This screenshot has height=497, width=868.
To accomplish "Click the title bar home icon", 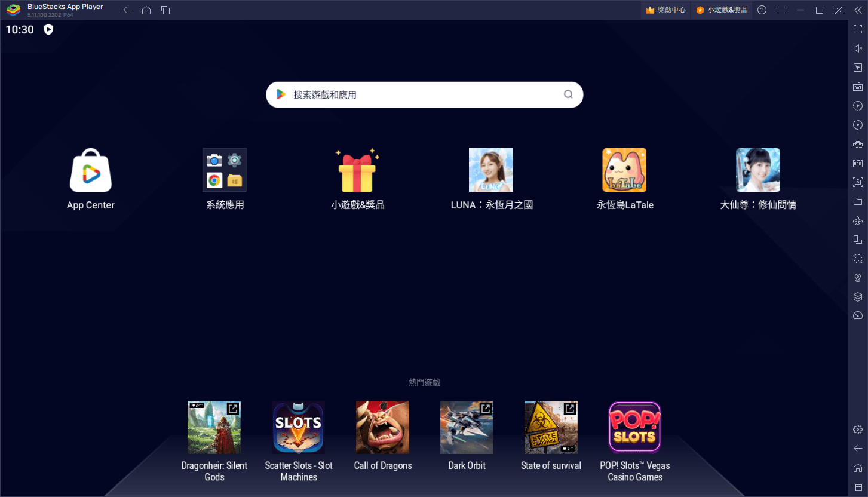I will (x=146, y=10).
